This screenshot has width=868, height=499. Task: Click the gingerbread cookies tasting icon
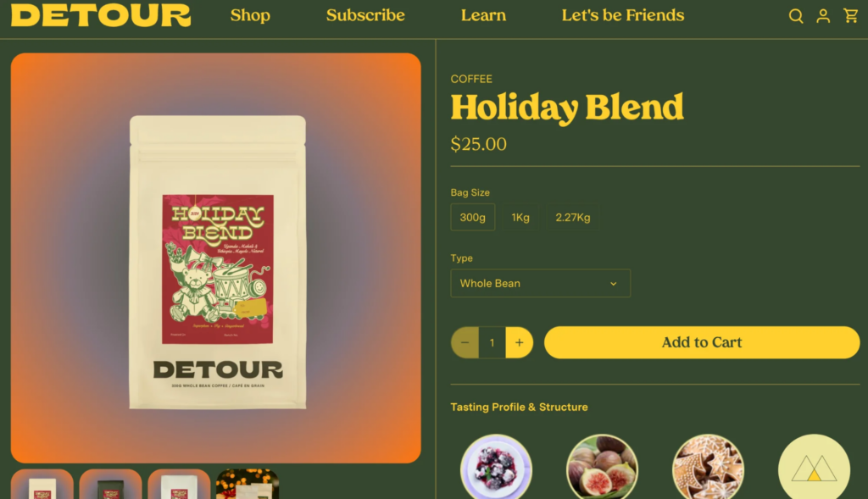(x=708, y=467)
